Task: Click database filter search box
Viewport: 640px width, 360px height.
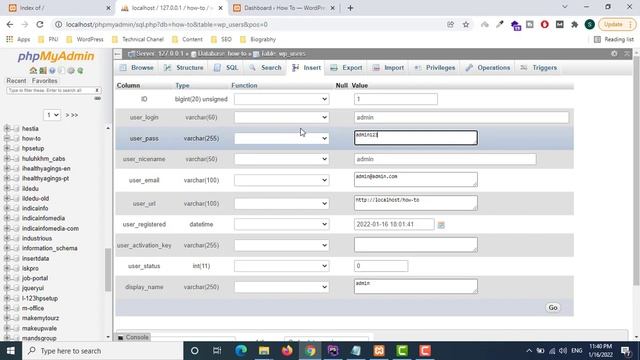Action: click(x=53, y=90)
